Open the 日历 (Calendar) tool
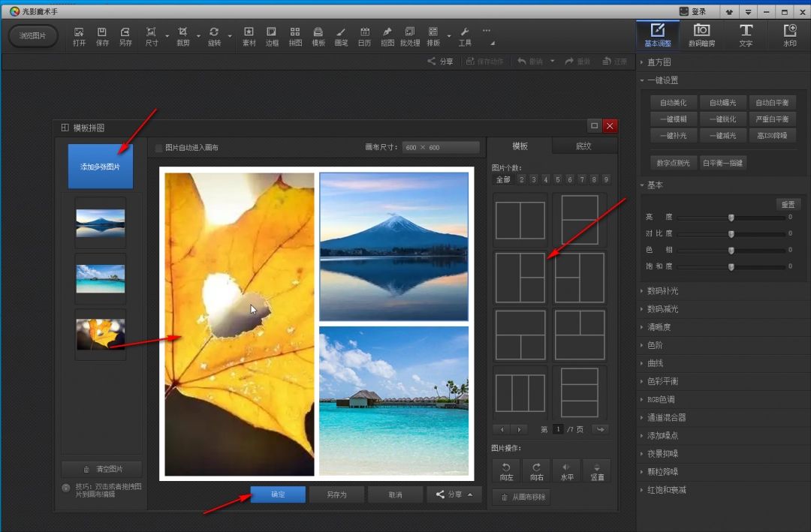The image size is (811, 532). (364, 35)
